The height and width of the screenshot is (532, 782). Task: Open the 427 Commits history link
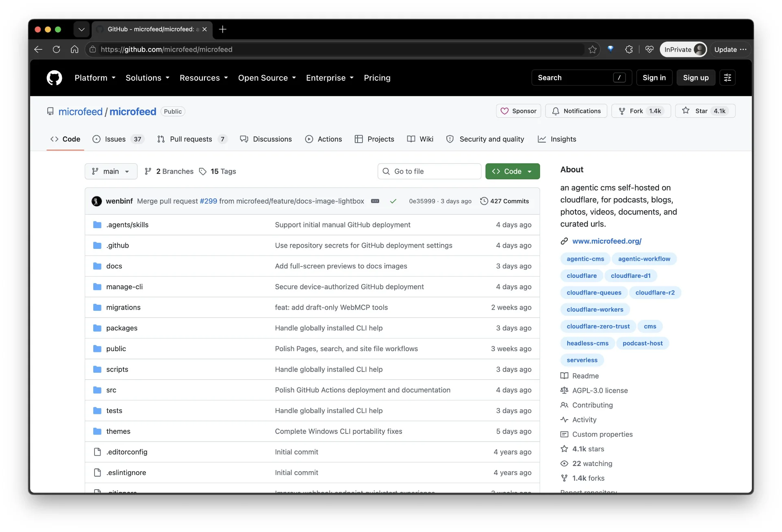[504, 201]
